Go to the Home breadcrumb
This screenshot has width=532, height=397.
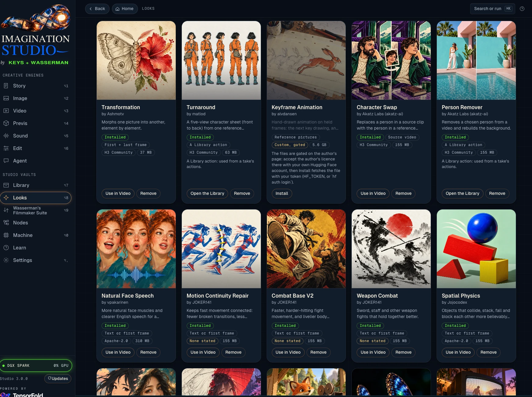tap(125, 9)
